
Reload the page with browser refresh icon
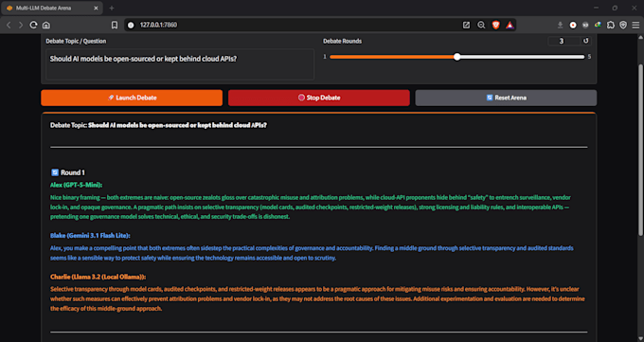pos(34,25)
